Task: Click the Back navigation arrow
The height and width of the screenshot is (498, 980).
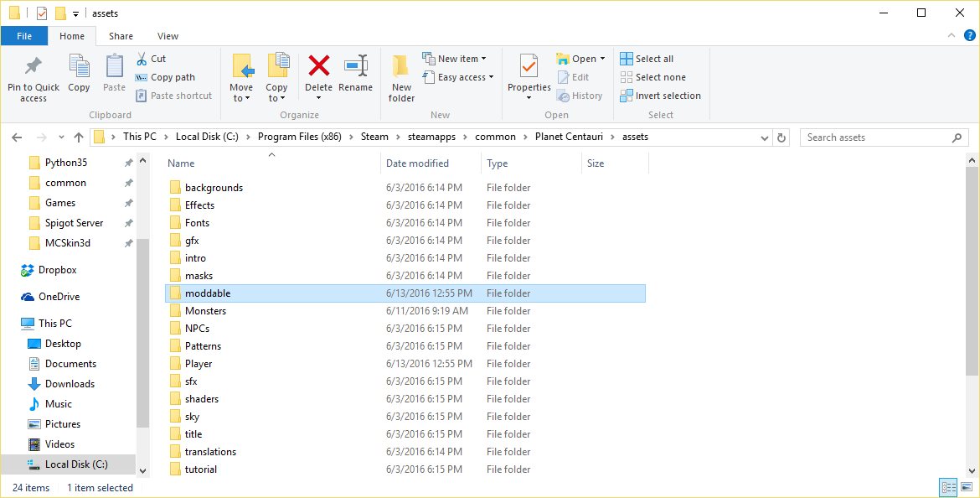Action: (17, 137)
